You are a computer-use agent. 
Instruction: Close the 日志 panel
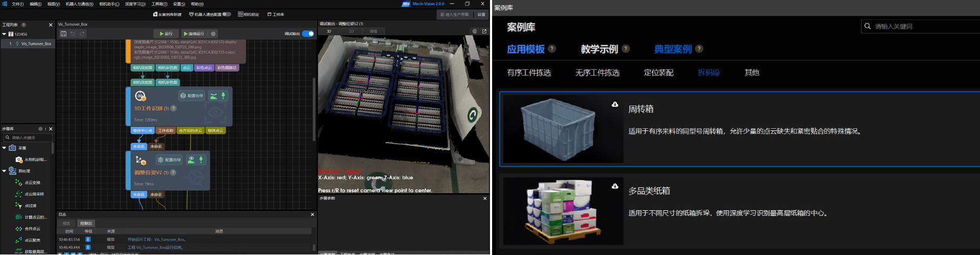312,215
